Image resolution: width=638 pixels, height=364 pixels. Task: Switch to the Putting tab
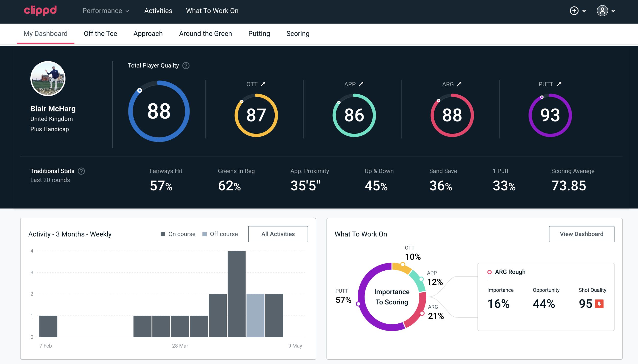259,33
